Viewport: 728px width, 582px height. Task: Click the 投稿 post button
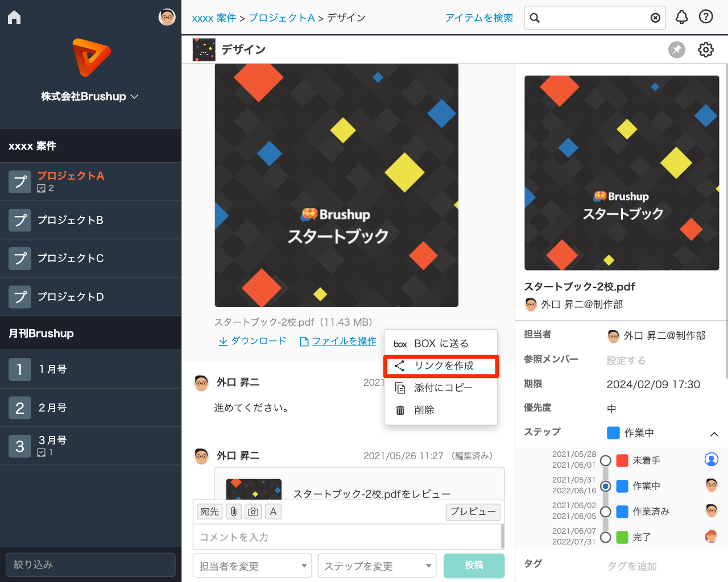click(474, 566)
